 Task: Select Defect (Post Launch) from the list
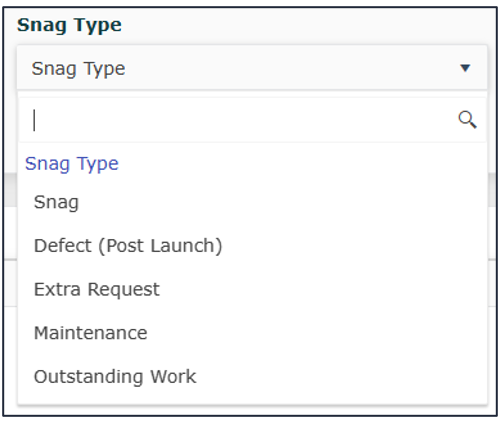[x=252, y=246]
